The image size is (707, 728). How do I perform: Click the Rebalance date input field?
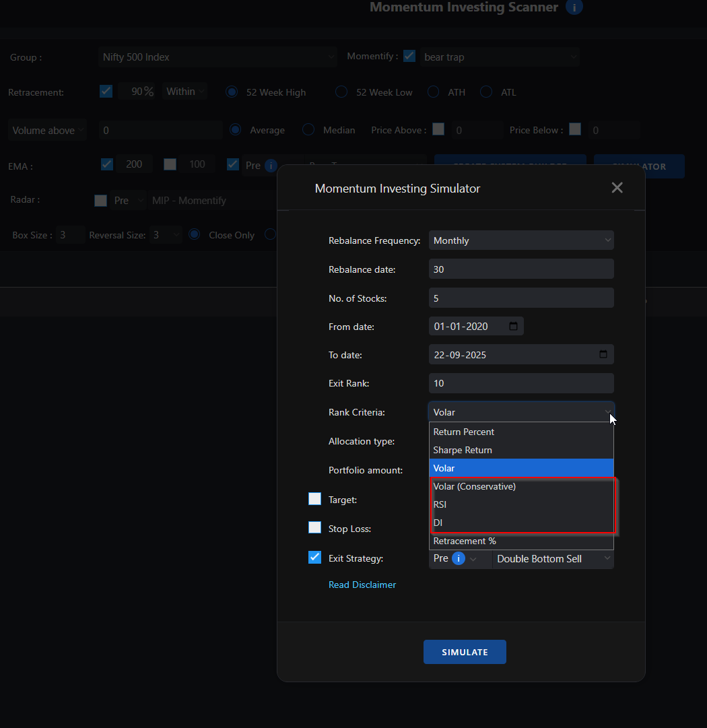(x=521, y=269)
